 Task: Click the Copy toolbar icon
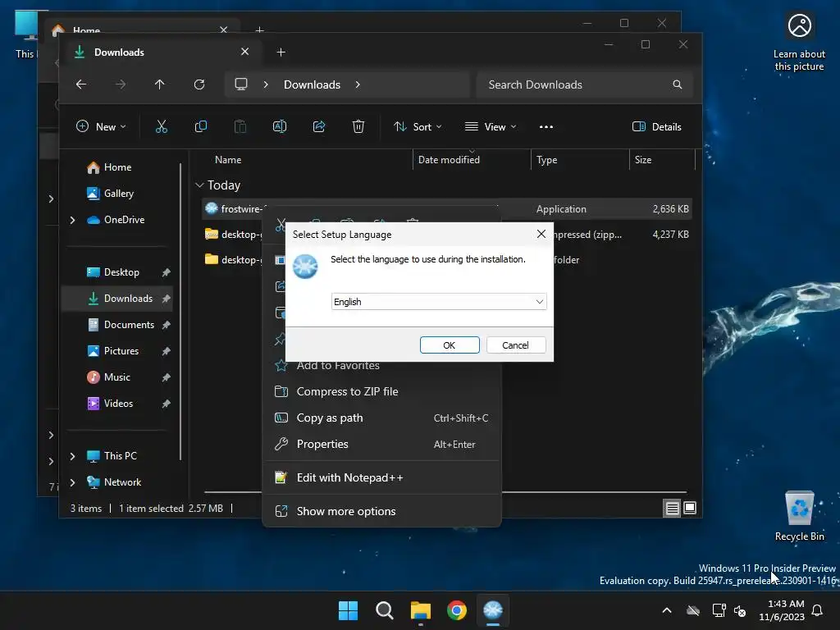click(201, 127)
